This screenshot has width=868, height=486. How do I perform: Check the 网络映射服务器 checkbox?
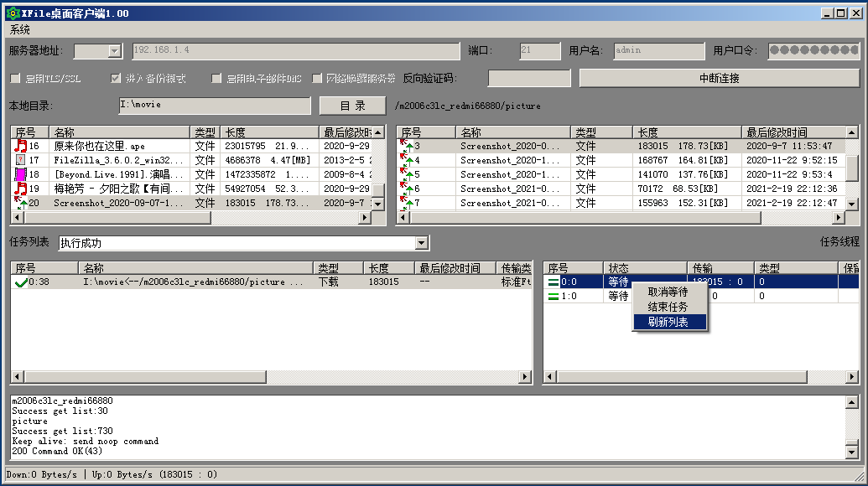[x=318, y=79]
